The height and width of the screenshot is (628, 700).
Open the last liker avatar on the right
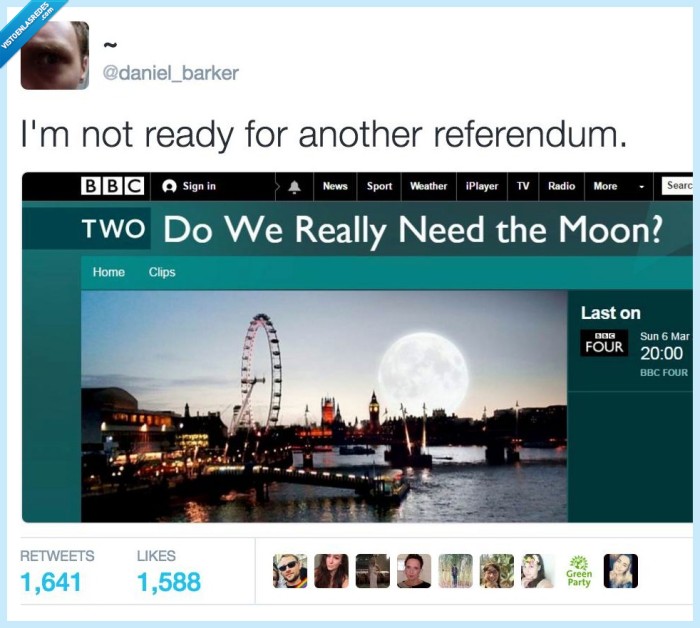pos(621,571)
